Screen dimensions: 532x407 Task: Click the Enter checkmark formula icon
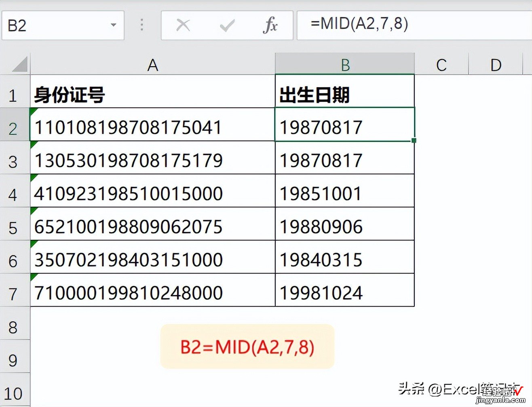pyautogui.click(x=227, y=26)
